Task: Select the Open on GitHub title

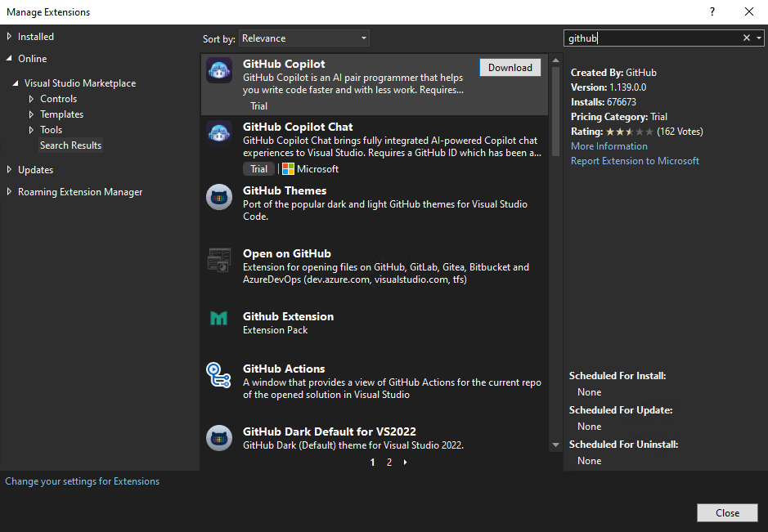Action: (x=287, y=253)
